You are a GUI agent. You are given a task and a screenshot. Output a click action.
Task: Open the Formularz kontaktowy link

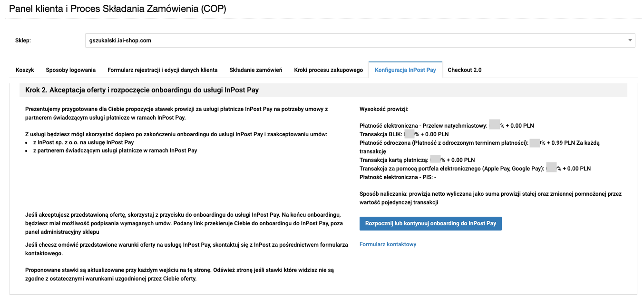[x=388, y=244]
